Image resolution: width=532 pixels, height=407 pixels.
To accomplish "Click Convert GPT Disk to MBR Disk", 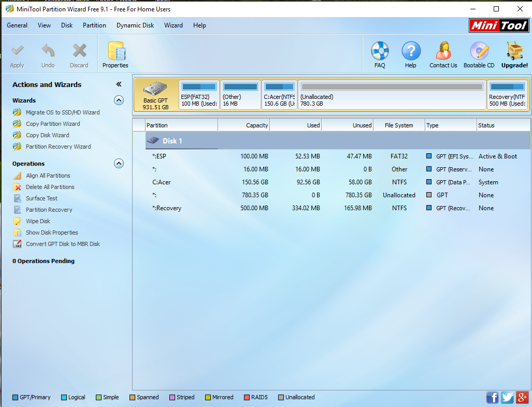I will pyautogui.click(x=63, y=244).
